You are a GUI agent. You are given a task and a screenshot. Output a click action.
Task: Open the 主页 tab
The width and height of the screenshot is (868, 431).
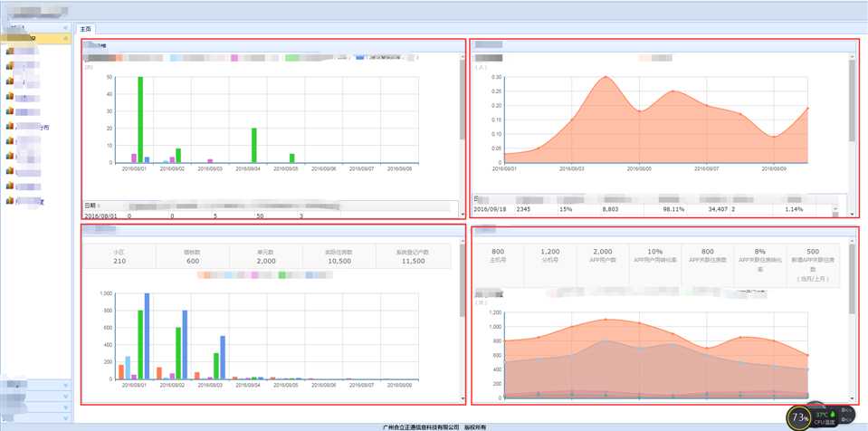pyautogui.click(x=85, y=29)
